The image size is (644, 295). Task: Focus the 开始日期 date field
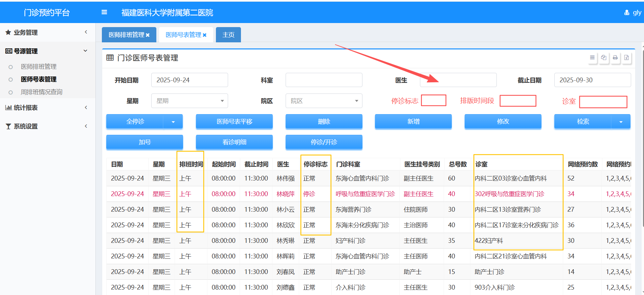(190, 80)
